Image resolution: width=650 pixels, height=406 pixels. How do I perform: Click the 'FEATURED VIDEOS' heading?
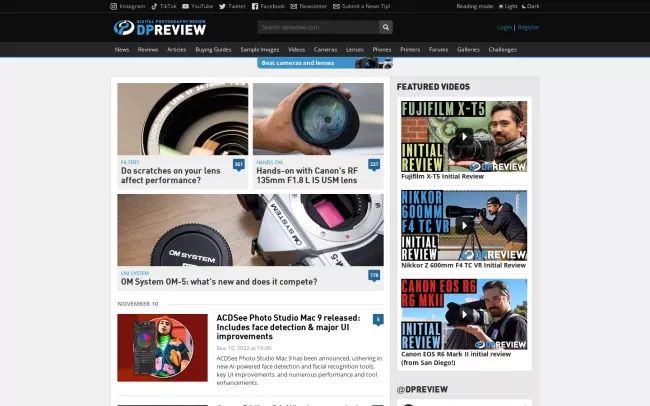433,87
